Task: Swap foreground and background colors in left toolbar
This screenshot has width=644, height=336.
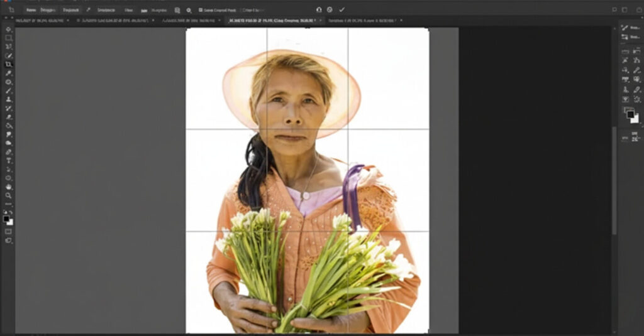Action: click(11, 212)
